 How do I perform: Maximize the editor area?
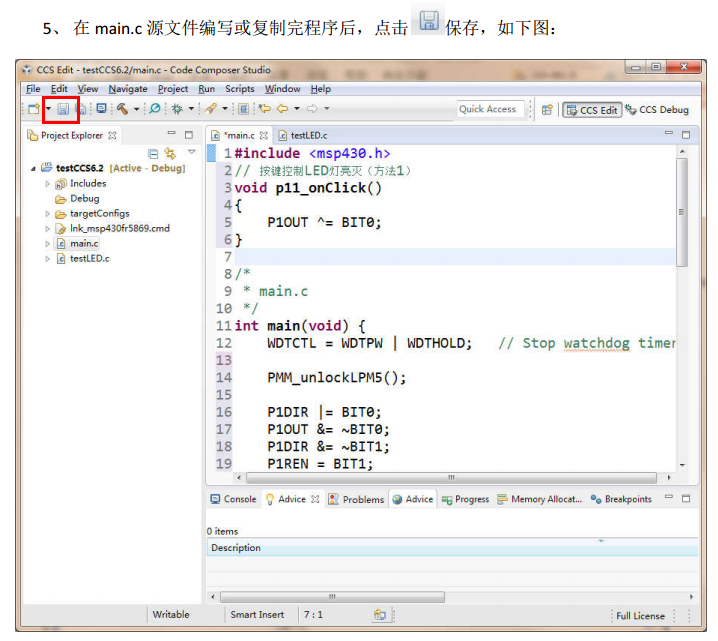coord(686,135)
